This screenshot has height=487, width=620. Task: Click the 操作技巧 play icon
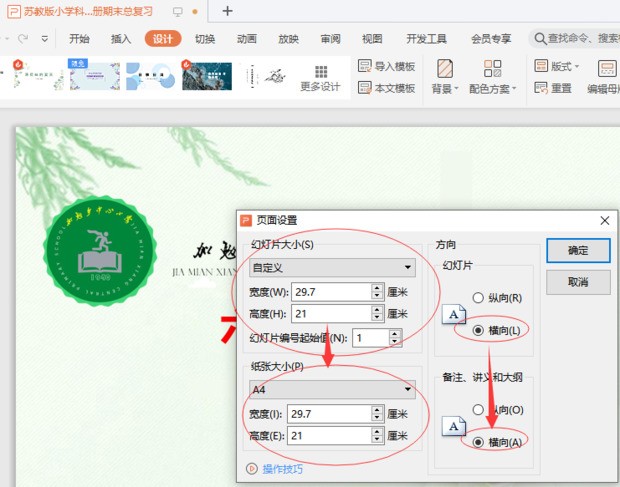pos(251,468)
